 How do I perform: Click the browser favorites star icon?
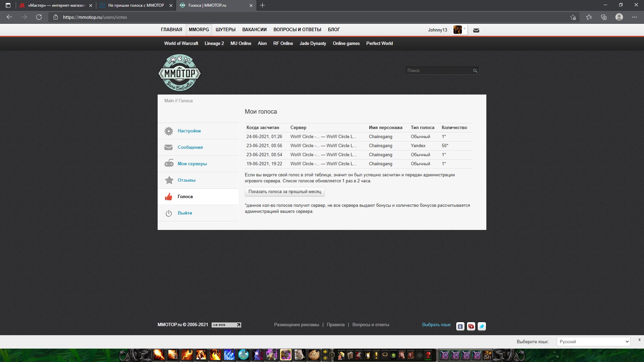pos(589,17)
